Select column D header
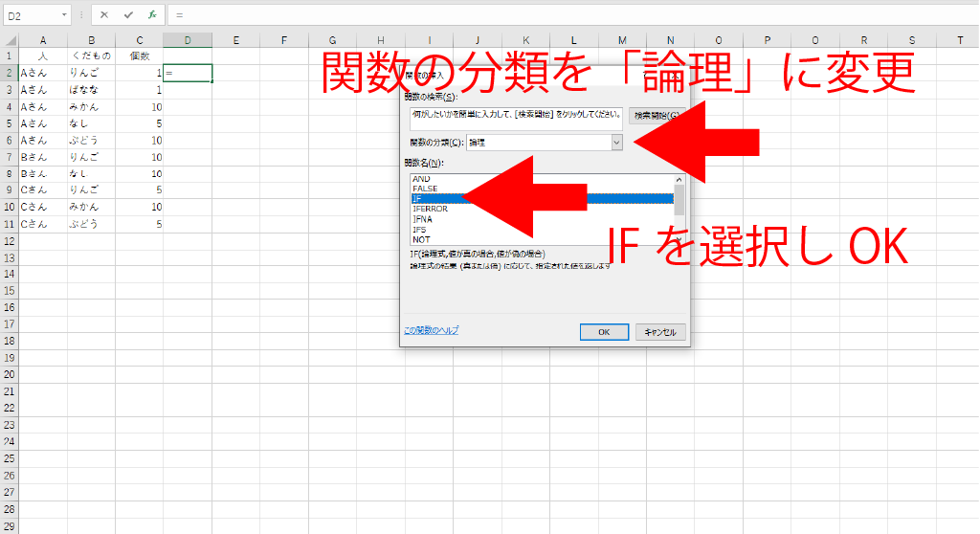This screenshot has width=980, height=534. point(188,40)
